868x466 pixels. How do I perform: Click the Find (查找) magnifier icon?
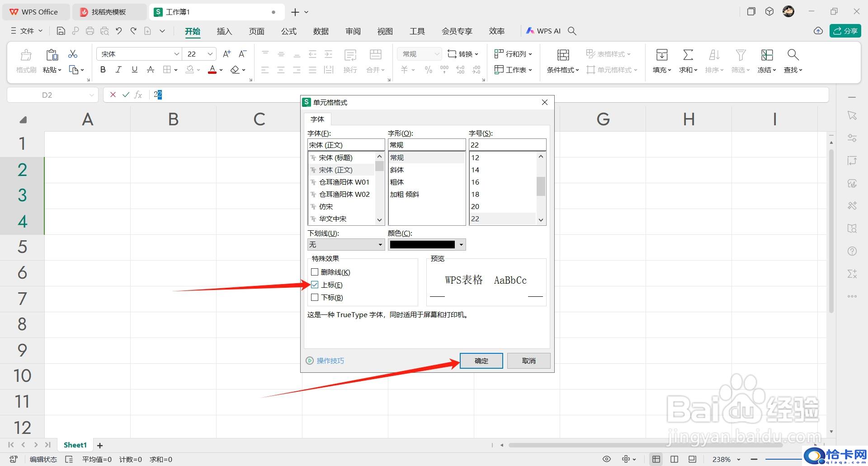pyautogui.click(x=793, y=55)
